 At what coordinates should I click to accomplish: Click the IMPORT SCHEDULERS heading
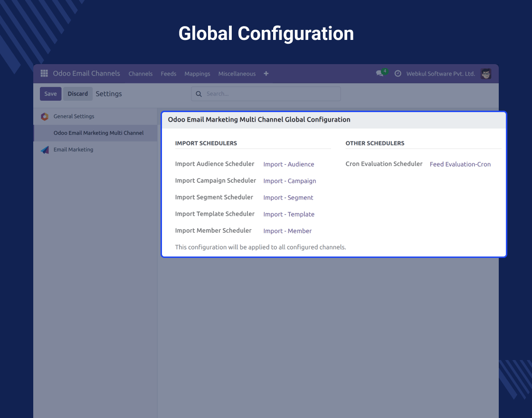click(206, 143)
